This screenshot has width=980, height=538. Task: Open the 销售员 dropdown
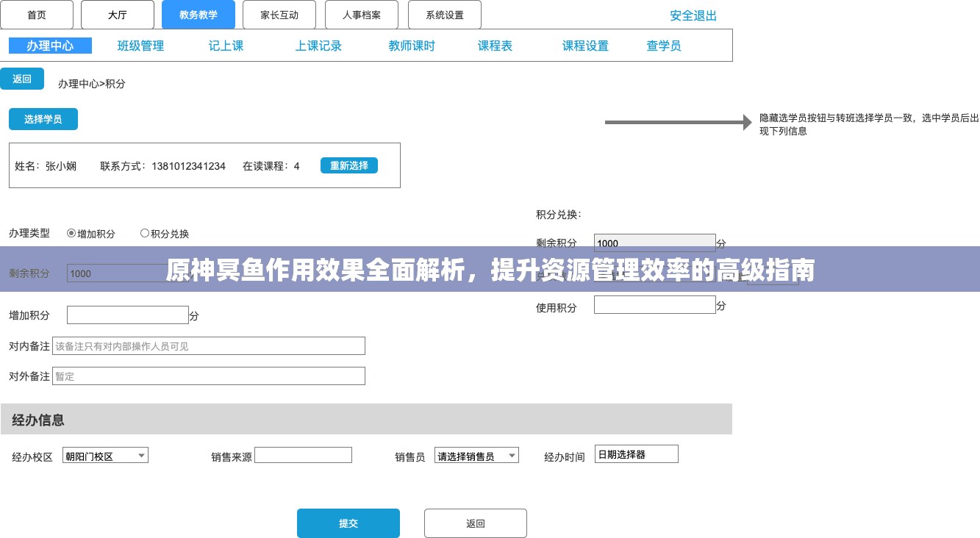click(476, 456)
